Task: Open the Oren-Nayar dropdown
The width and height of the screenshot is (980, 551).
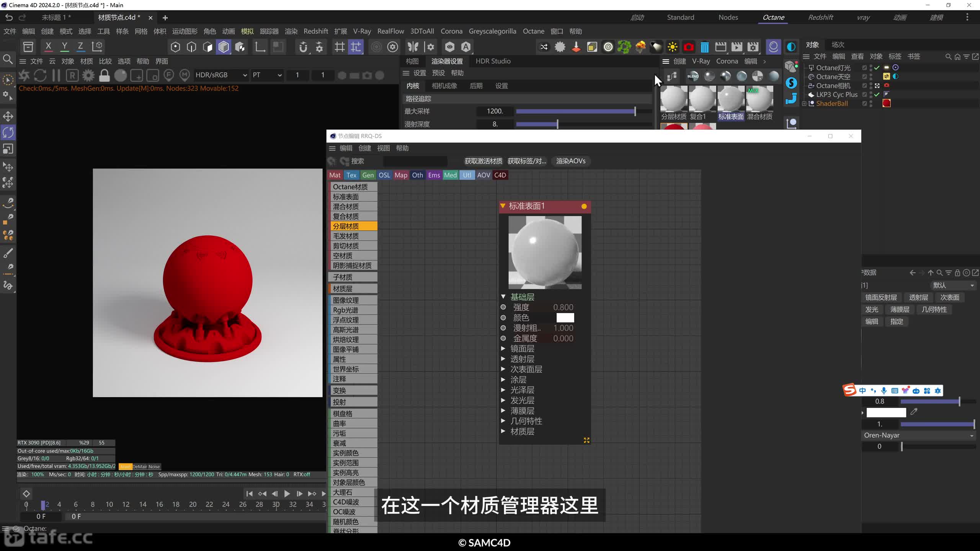Action: (x=918, y=435)
